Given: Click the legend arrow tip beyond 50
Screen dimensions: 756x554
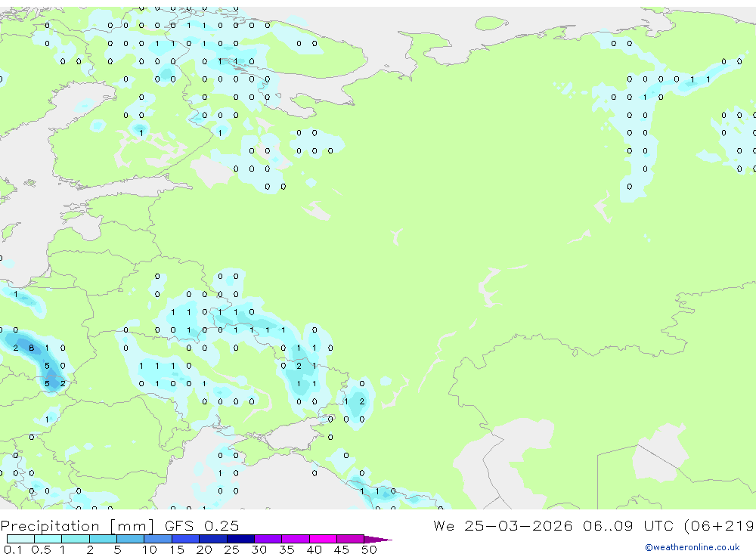Looking at the screenshot, I should (x=378, y=539).
